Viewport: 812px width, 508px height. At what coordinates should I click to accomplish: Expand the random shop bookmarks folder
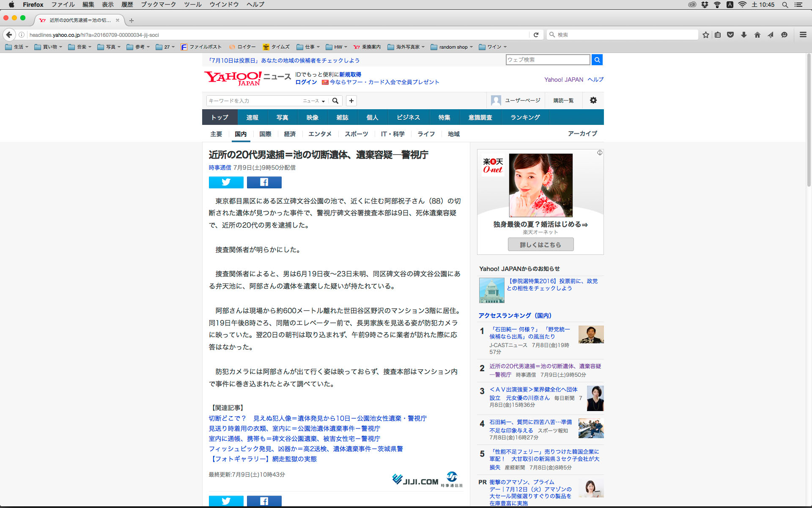[x=452, y=47]
